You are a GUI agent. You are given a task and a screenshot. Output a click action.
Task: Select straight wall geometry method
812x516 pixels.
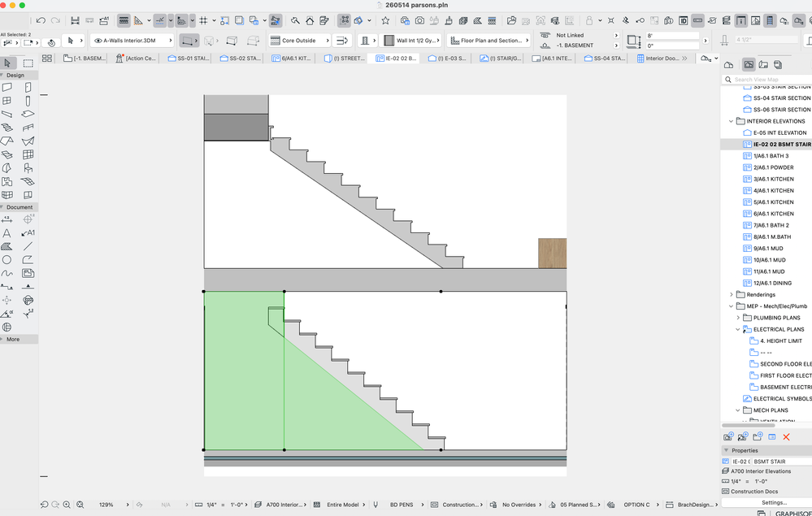click(x=189, y=41)
